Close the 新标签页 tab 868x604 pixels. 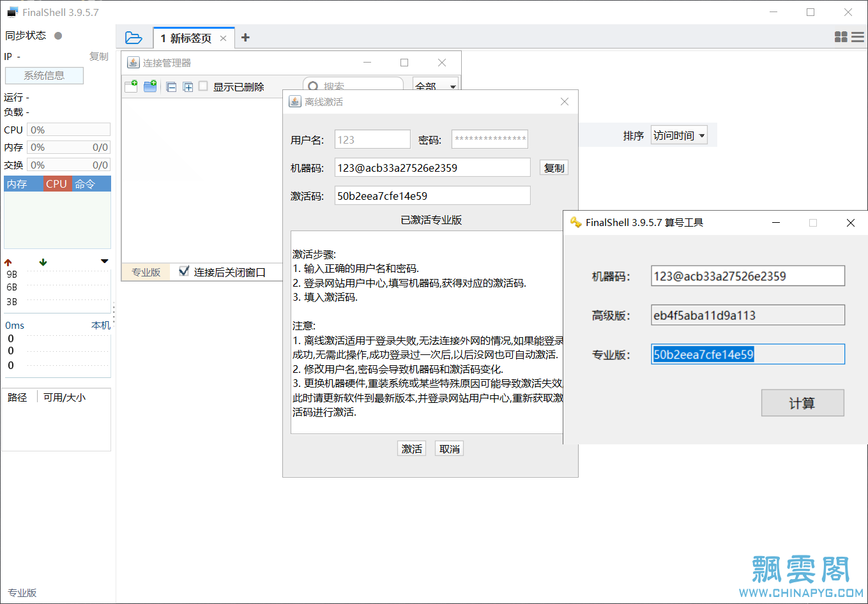[x=223, y=38]
